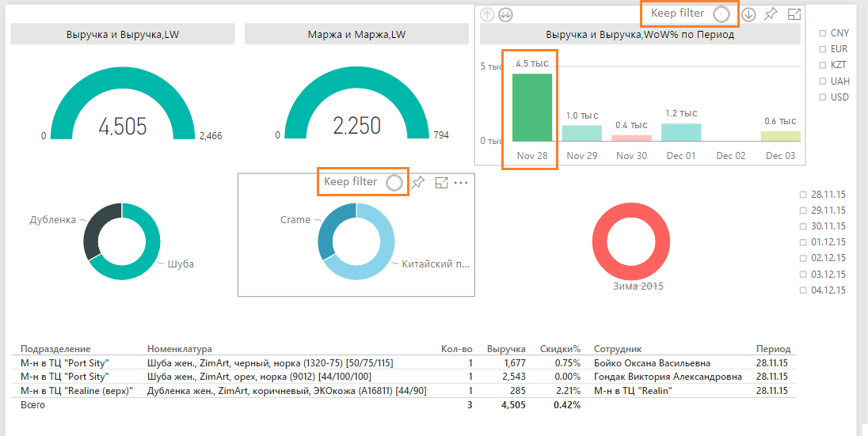Open focus mode for the Crame donut chart
Viewport: 868px width, 436px height.
coord(441,183)
